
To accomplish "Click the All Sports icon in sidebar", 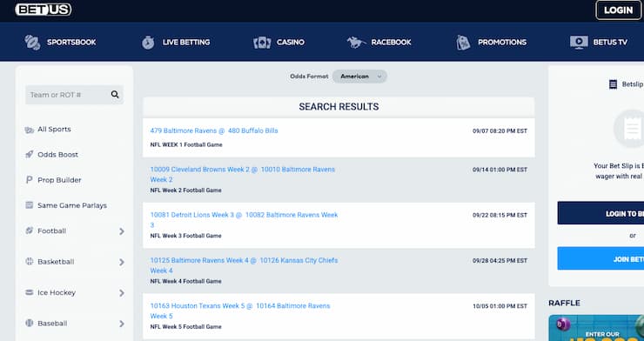I will pos(30,130).
